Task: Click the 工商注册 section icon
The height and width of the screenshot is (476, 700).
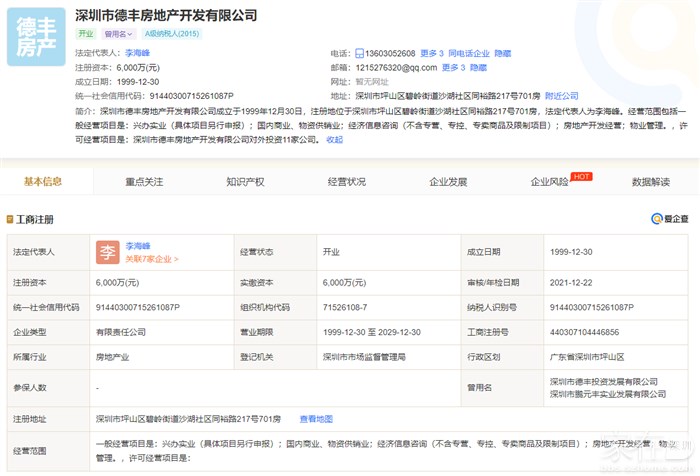Action: (x=11, y=219)
